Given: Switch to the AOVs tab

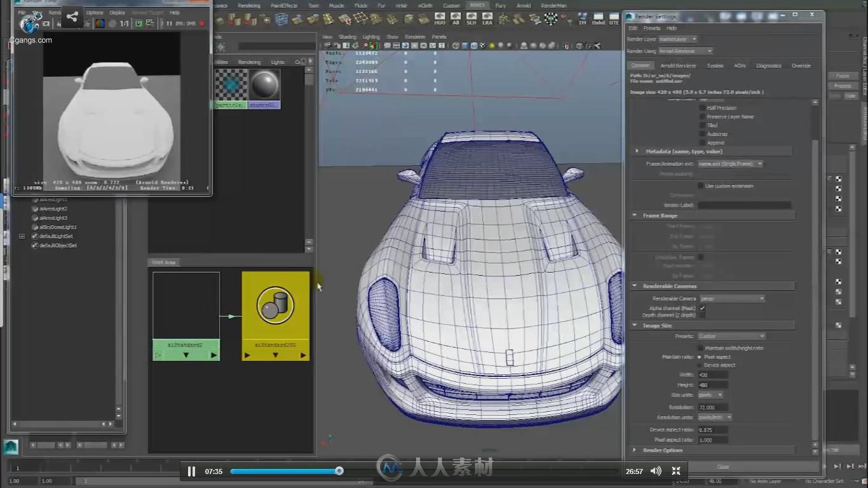Looking at the screenshot, I should (x=740, y=65).
